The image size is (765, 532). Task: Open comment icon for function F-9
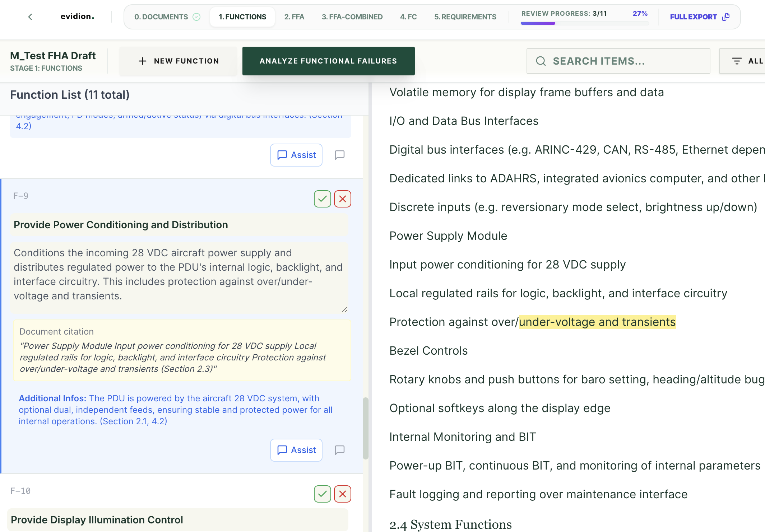click(x=339, y=450)
